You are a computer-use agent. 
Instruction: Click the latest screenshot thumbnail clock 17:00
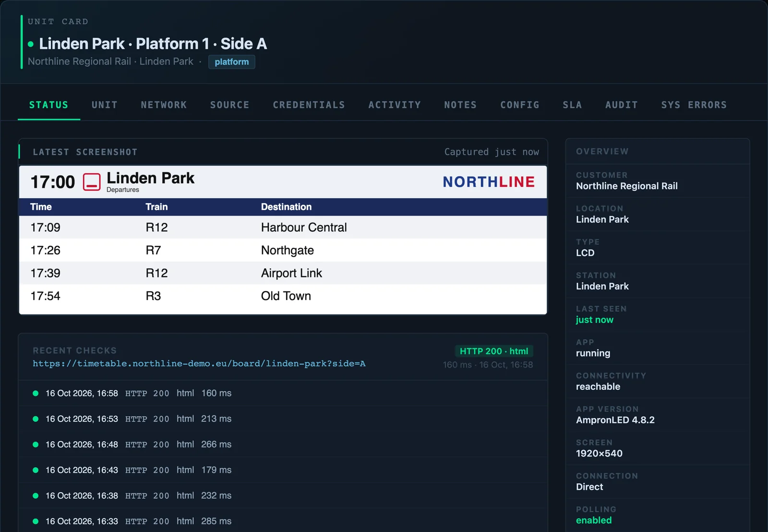point(53,182)
